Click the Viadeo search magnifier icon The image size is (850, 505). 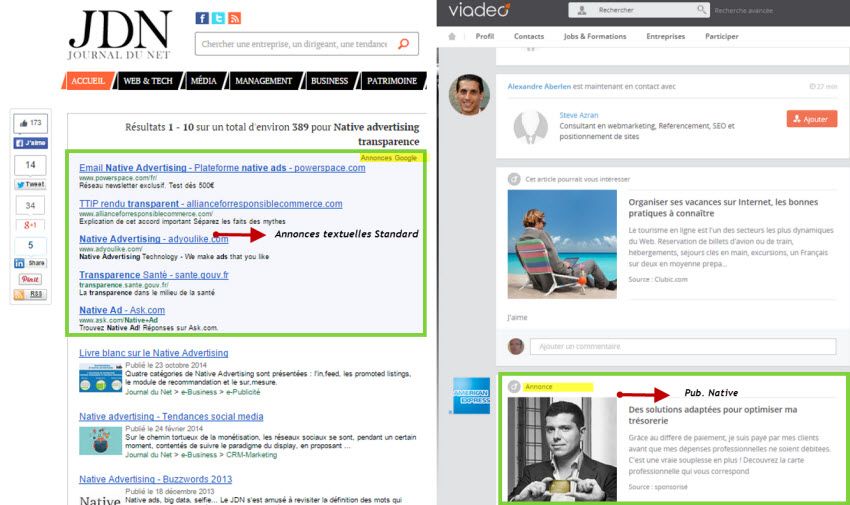701,10
